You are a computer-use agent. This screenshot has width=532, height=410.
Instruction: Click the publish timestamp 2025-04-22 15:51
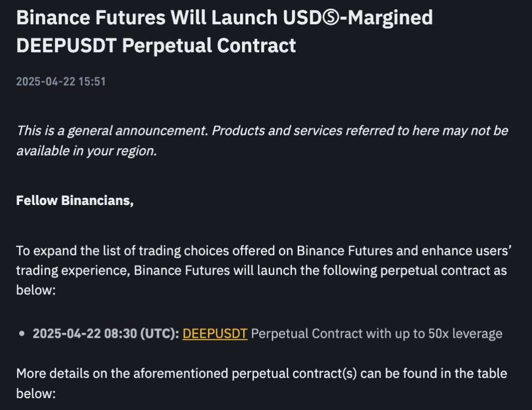[61, 81]
